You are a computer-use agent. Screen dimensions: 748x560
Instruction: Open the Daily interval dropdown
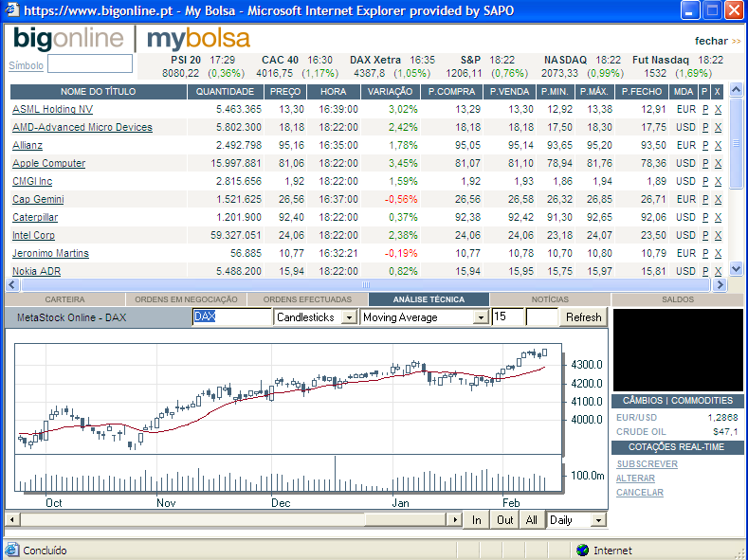[597, 520]
